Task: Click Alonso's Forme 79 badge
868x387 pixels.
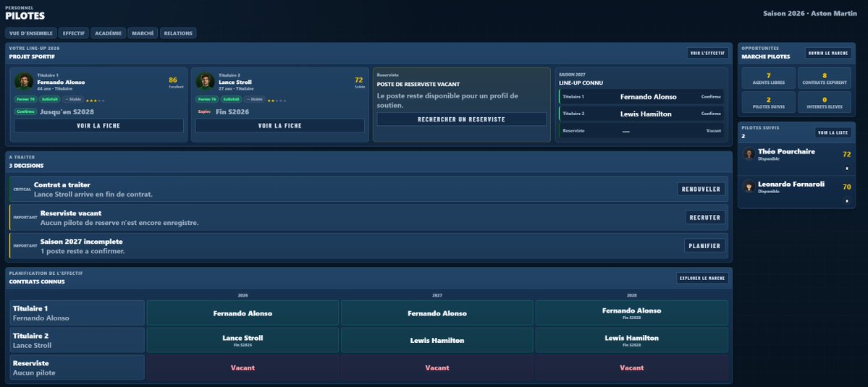Action: click(x=25, y=100)
